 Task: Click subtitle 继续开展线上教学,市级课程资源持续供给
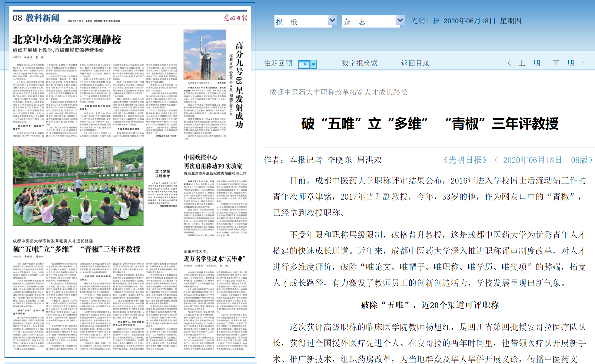58,50
